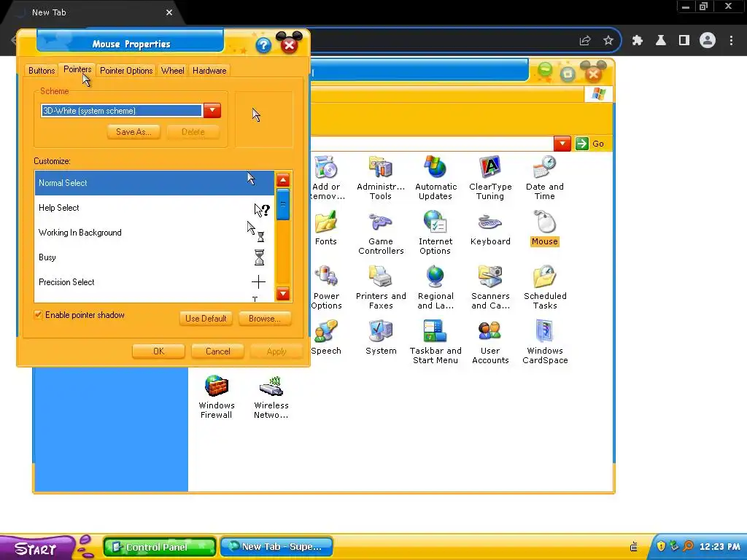The image size is (747, 560).
Task: Click the Use Default button
Action: pyautogui.click(x=206, y=319)
